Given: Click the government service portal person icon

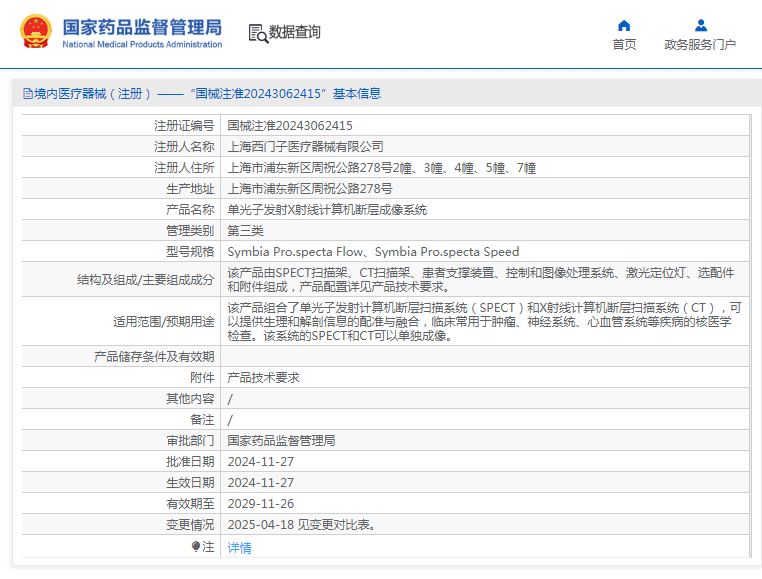Looking at the screenshot, I should tap(701, 25).
